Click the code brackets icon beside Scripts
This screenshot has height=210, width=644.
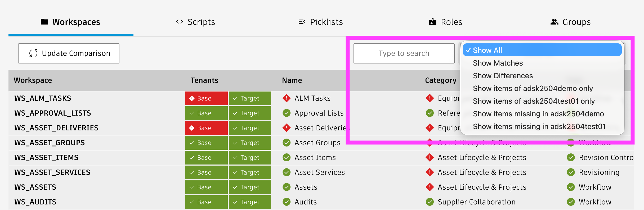(x=180, y=22)
